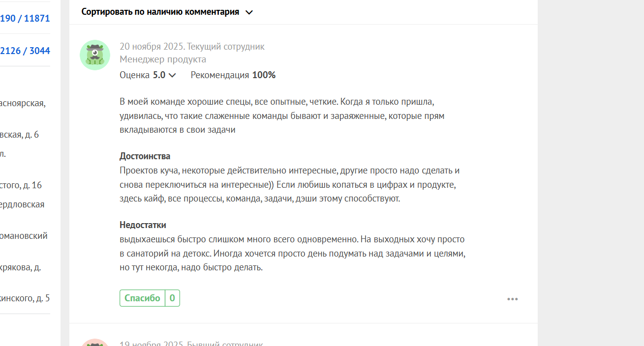644x346 pixels.
Task: Open the sort by comment availability dropdown
Action: (167, 12)
